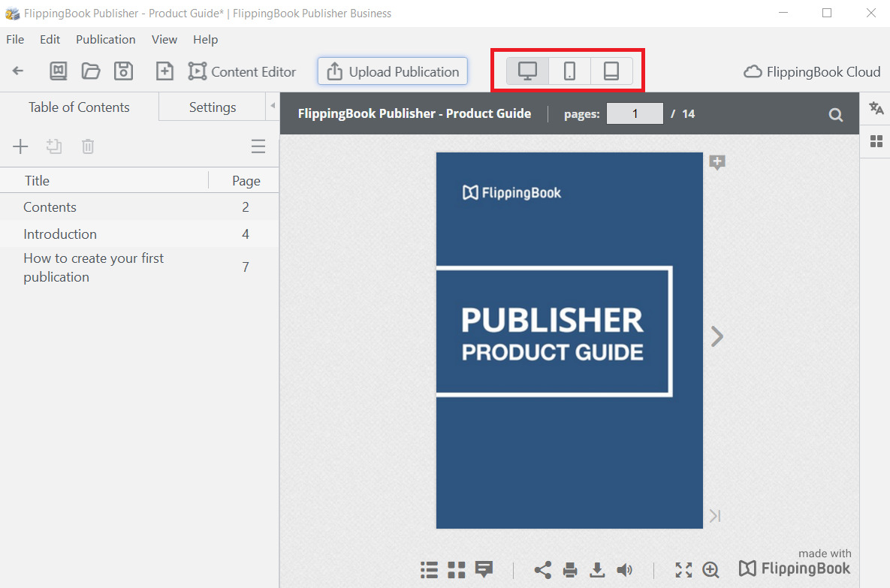Open the Edit menu
The height and width of the screenshot is (588, 890).
pos(50,40)
